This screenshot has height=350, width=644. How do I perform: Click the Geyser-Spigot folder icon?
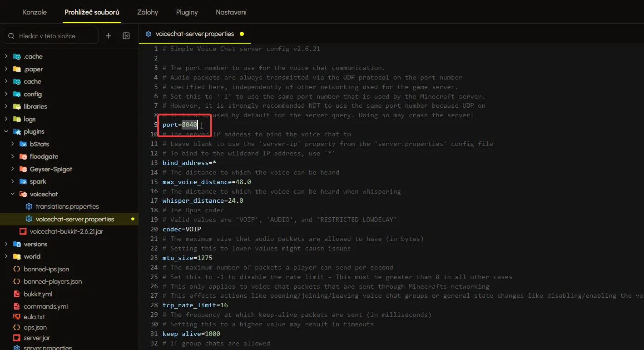coord(23,169)
